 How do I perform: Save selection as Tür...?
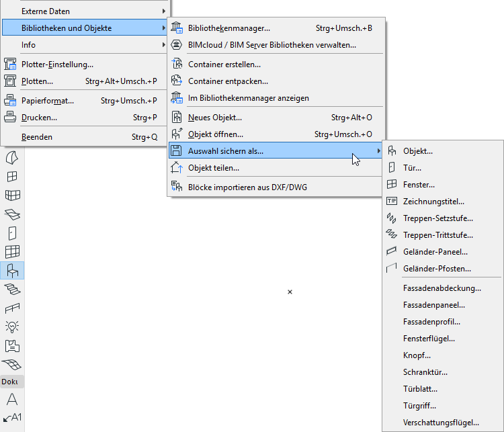[442, 168]
